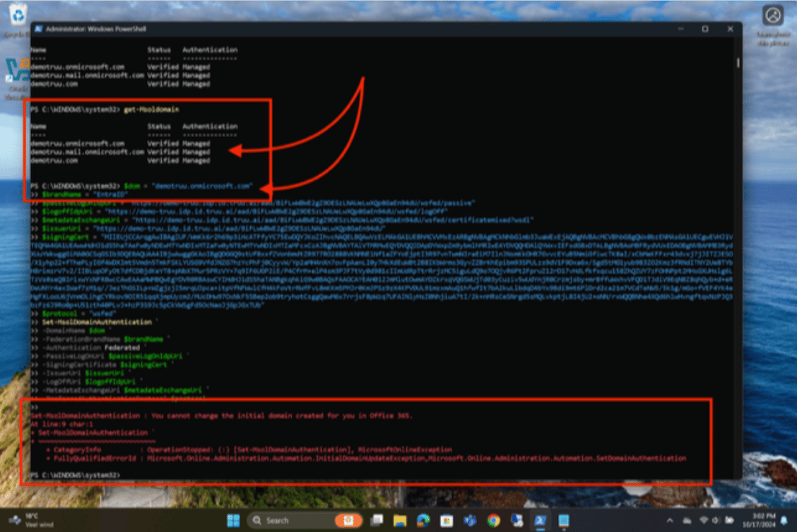
Task: Click the PowerShell vertical scrollbar thumb
Action: pyautogui.click(x=738, y=63)
